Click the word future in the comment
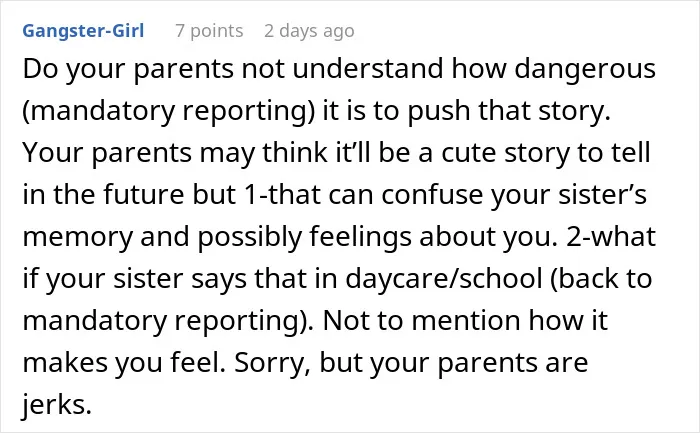The height and width of the screenshot is (433, 700). (143, 195)
